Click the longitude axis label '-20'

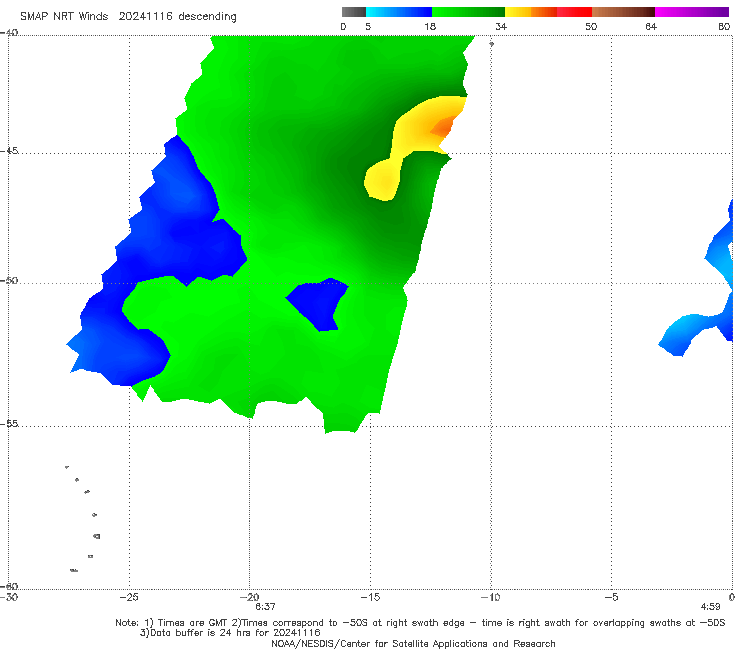249,597
